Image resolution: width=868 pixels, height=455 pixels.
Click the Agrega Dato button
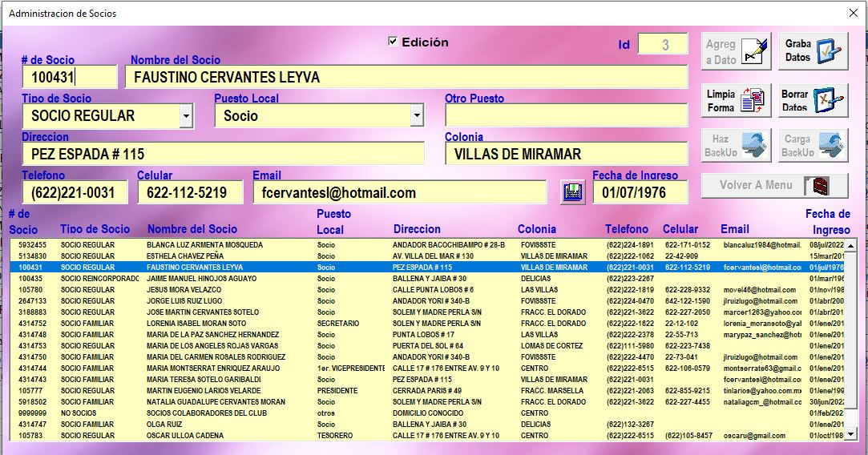click(x=737, y=51)
